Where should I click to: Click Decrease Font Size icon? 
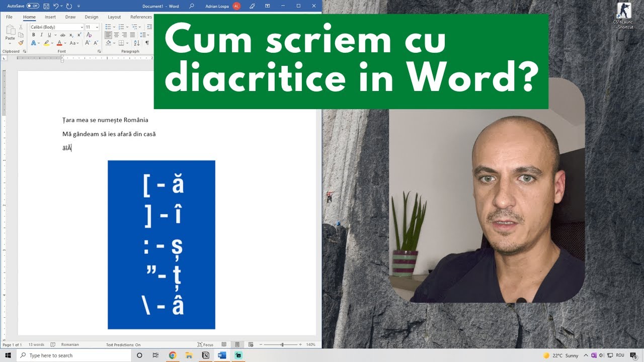[96, 43]
